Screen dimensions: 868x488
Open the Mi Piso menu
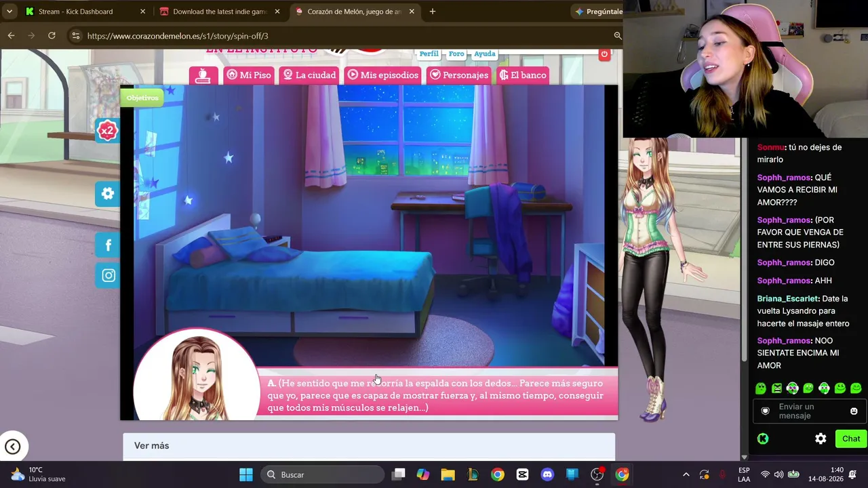[x=249, y=75]
